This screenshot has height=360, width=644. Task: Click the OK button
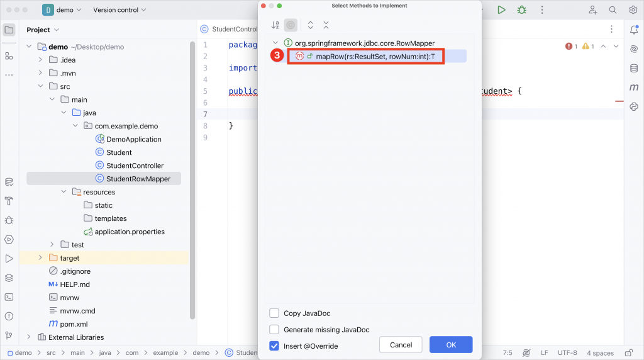click(x=451, y=345)
